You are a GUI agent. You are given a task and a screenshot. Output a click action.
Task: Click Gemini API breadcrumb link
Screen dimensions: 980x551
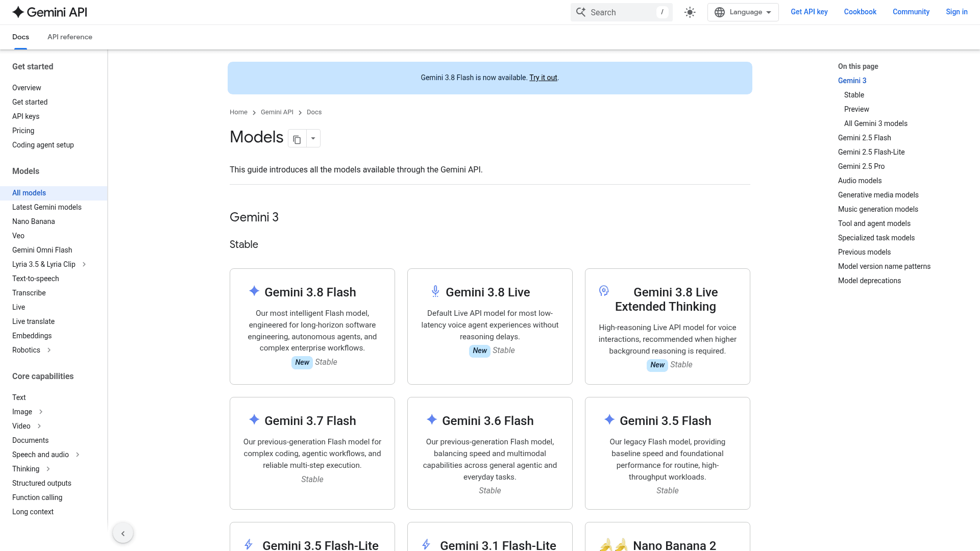click(x=277, y=112)
